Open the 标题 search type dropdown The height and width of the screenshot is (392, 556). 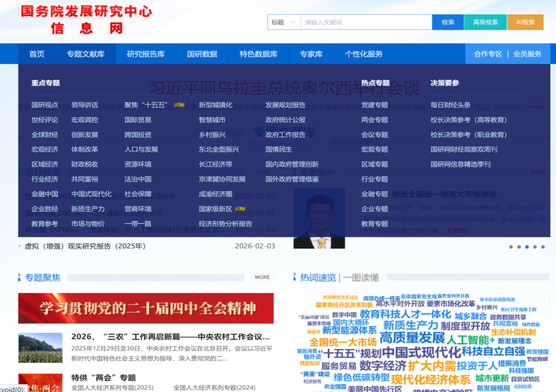point(284,22)
